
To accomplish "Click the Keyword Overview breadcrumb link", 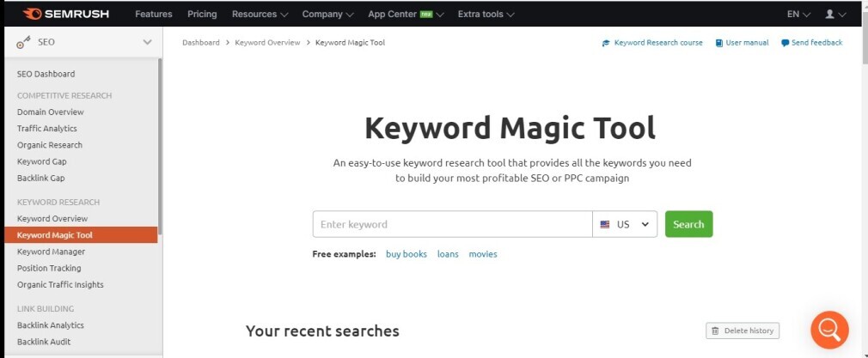I will point(267,43).
